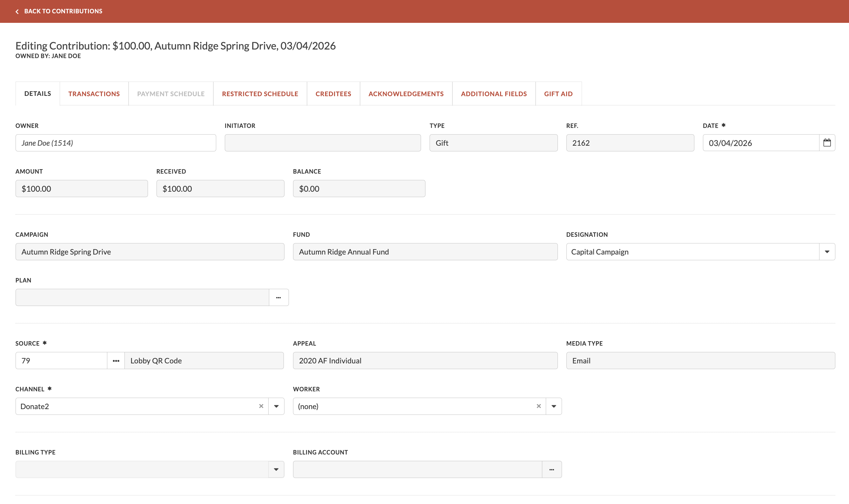This screenshot has width=849, height=504.
Task: Edit the Source code field 79
Action: [62, 361]
